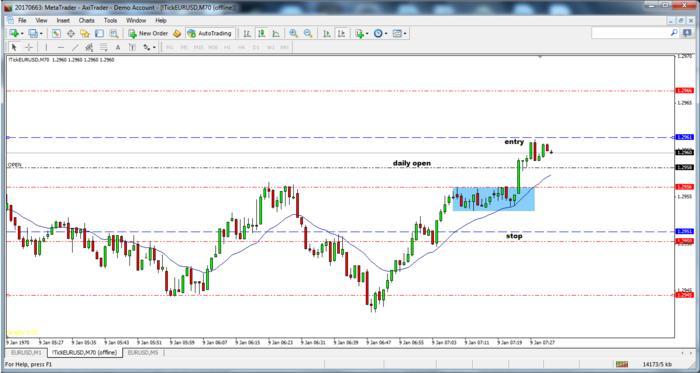Expand the Indicators dropdown arrow
Screen dimensions: 700x373
coord(367,33)
